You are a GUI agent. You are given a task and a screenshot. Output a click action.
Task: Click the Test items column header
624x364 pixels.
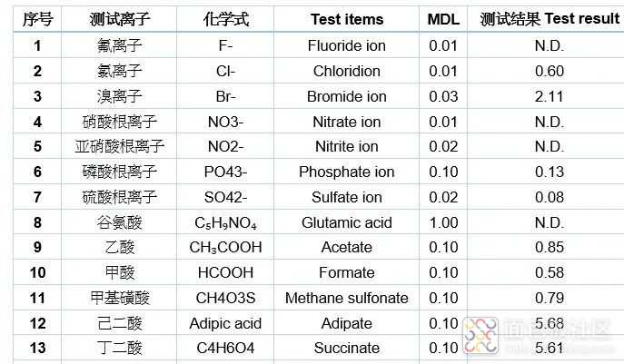tap(347, 19)
